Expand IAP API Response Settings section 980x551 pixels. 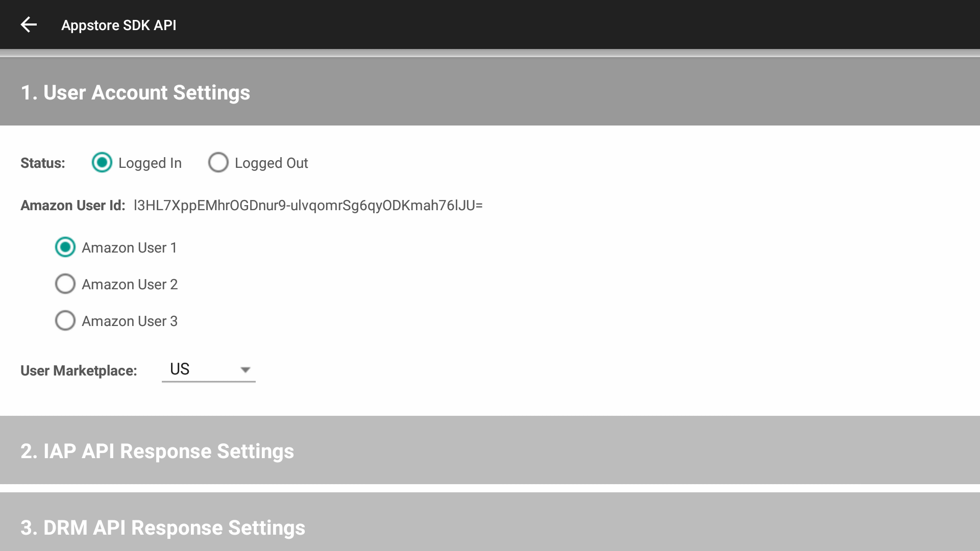point(157,451)
